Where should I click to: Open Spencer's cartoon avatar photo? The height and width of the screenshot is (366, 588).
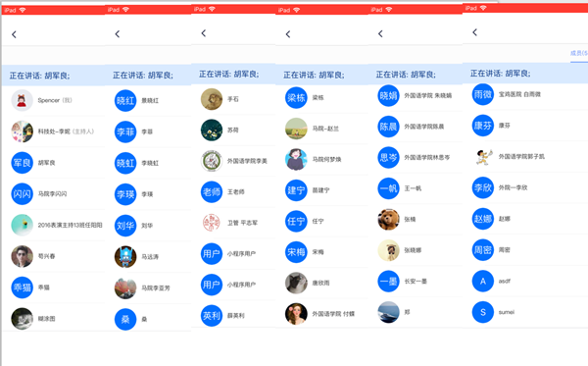(23, 100)
